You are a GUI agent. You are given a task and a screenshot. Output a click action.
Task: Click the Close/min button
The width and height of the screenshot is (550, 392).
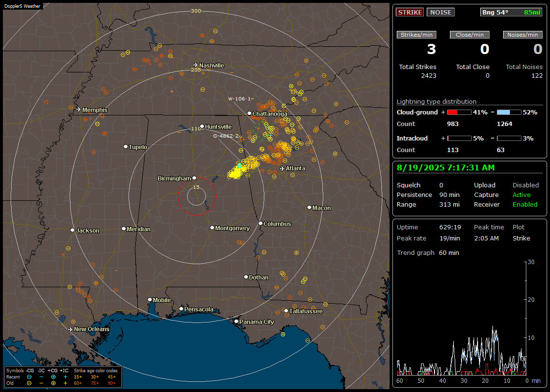point(470,35)
